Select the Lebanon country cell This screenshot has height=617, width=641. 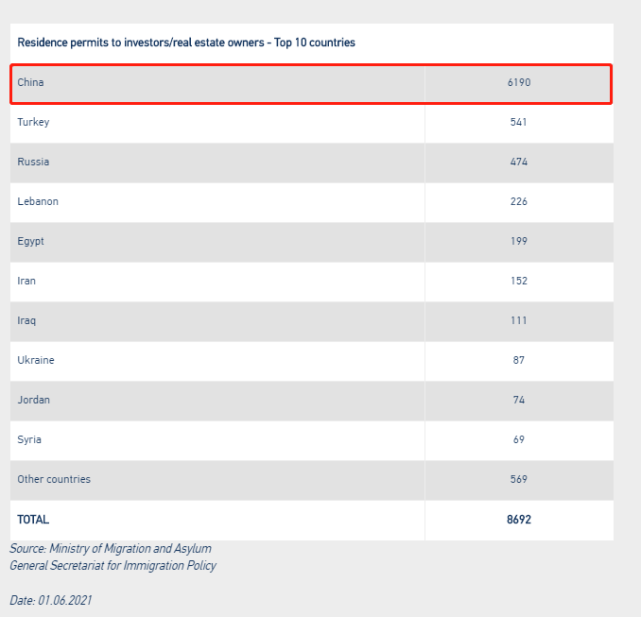click(38, 201)
